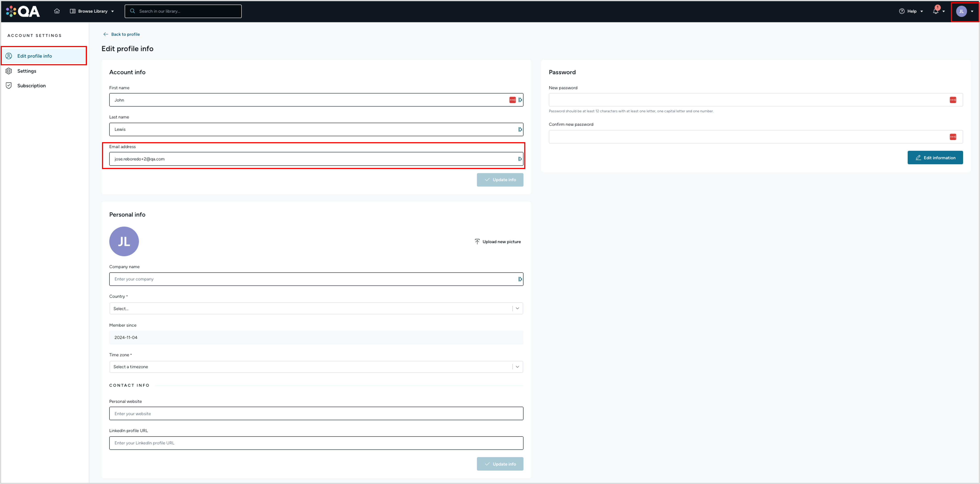Image resolution: width=980 pixels, height=484 pixels.
Task: Click the Edit profile user icon
Action: pyautogui.click(x=9, y=56)
